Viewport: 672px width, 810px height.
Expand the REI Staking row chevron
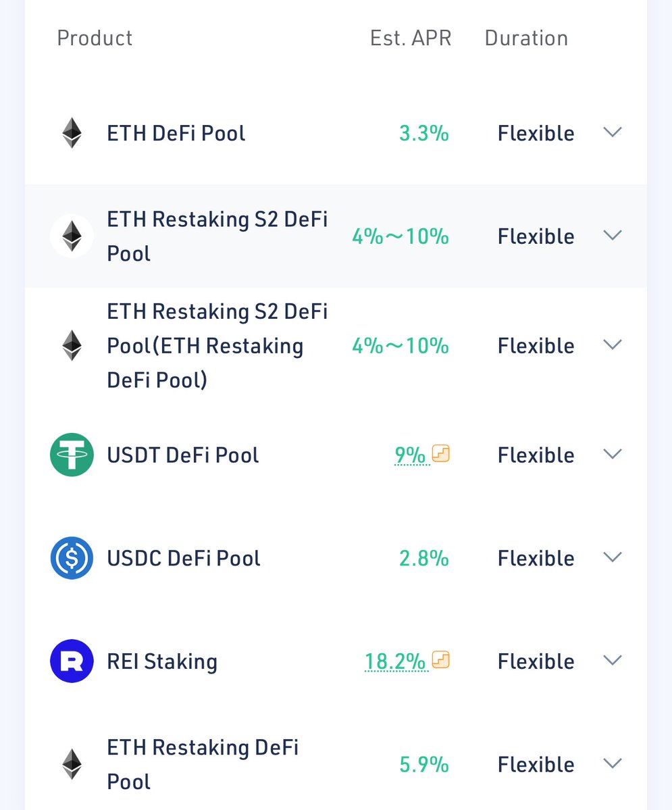613,660
